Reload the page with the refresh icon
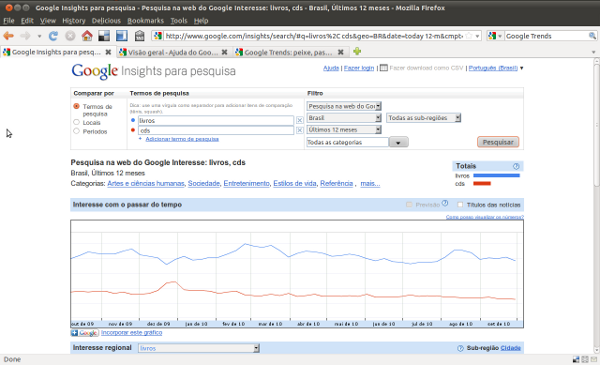 53,36
